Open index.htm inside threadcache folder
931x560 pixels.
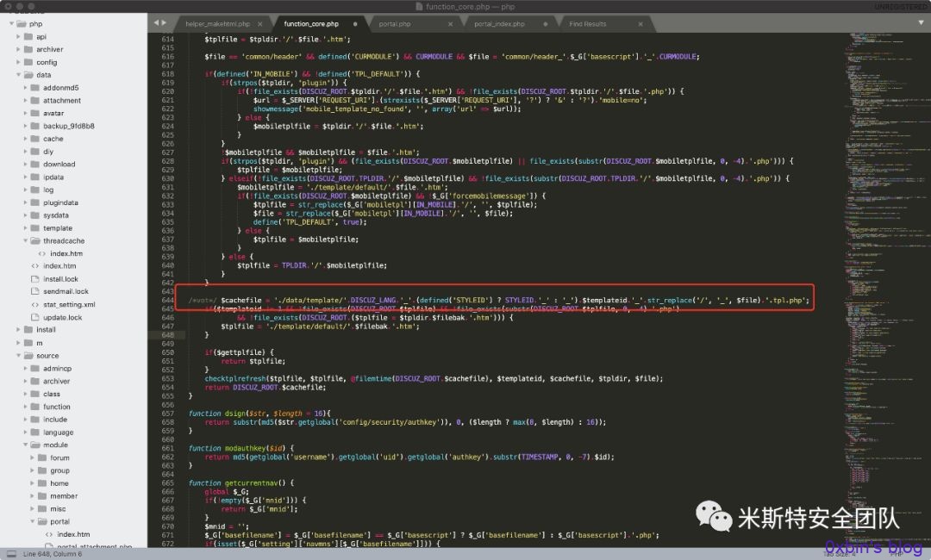[66, 253]
